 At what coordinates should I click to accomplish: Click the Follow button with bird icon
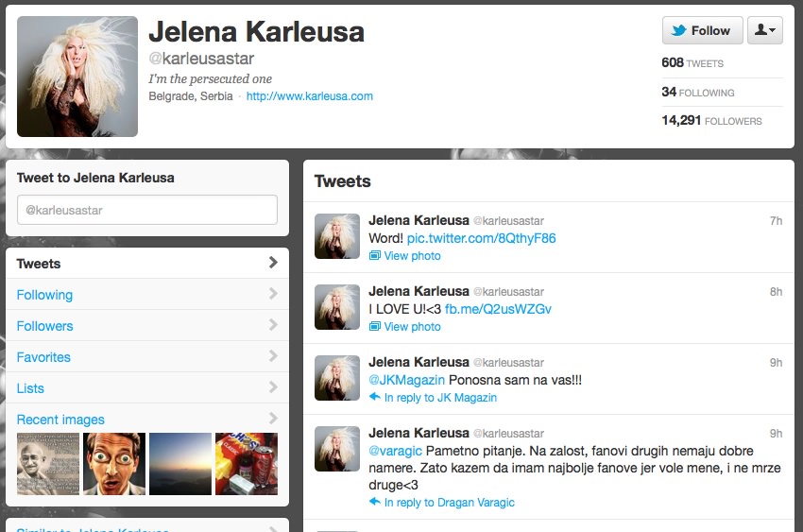pyautogui.click(x=702, y=30)
